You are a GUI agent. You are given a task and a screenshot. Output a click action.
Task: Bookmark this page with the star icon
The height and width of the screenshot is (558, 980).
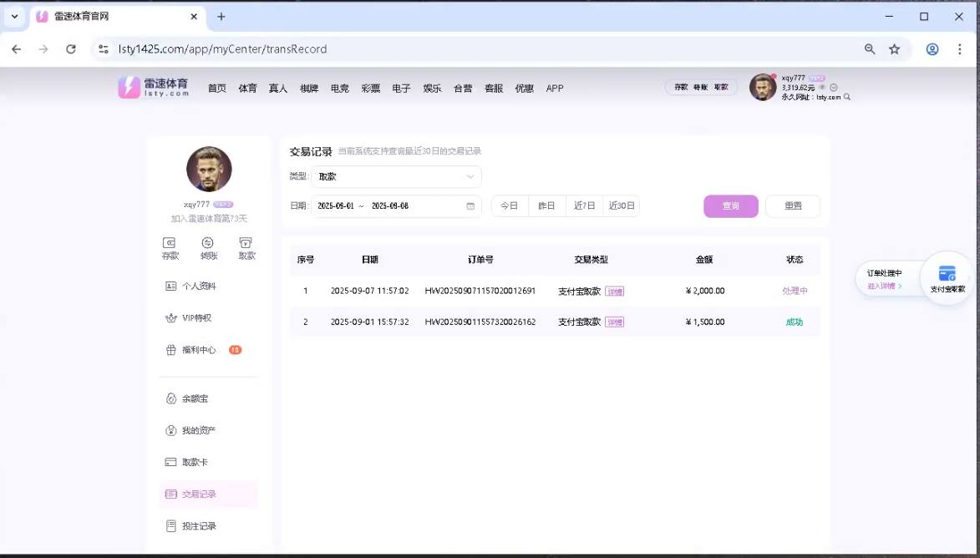[x=895, y=49]
